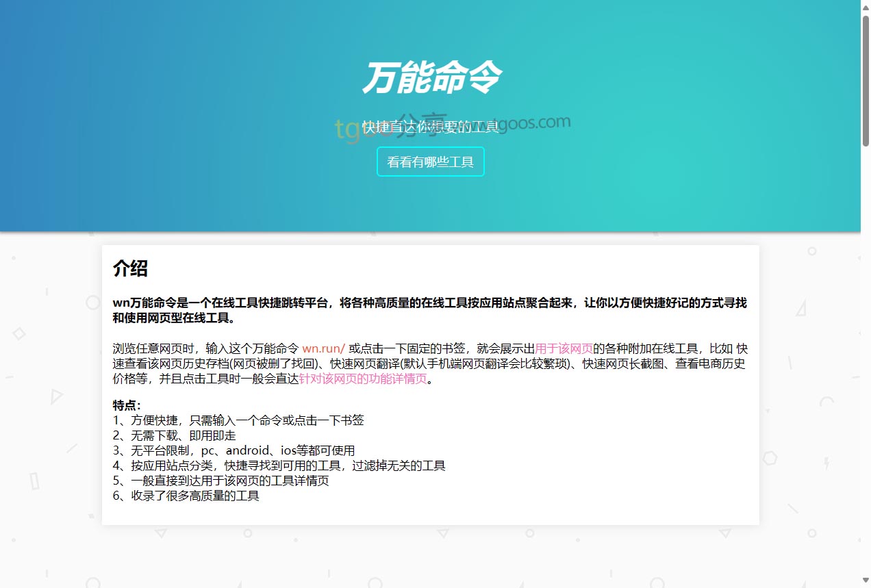Select feature item 1 about 方便快捷

click(238, 420)
